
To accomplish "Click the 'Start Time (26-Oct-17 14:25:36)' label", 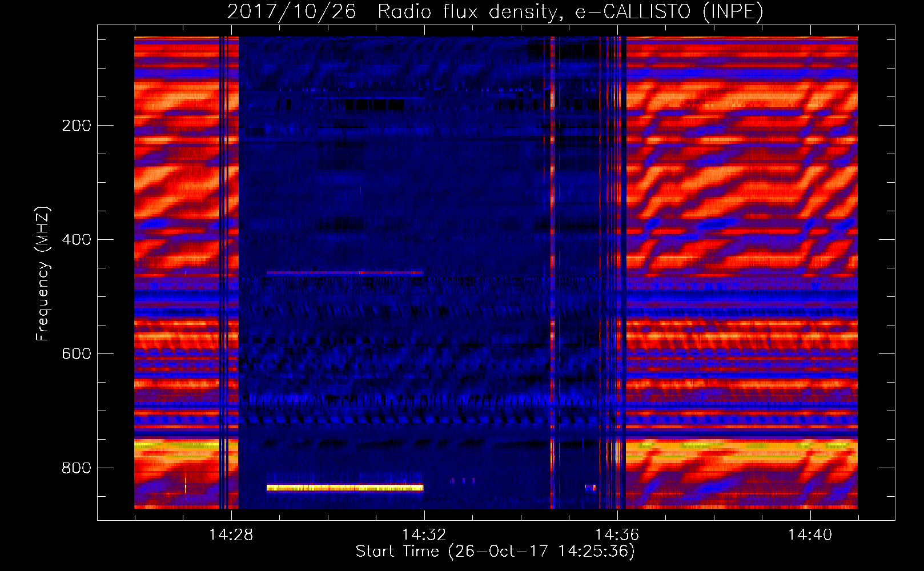I will coord(495,552).
